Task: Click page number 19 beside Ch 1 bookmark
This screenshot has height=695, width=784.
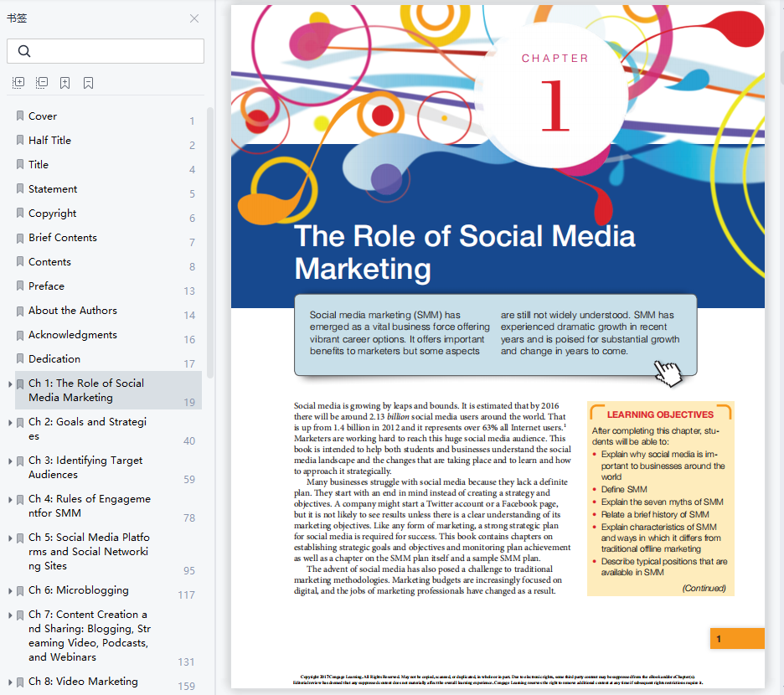Action: coord(189,403)
